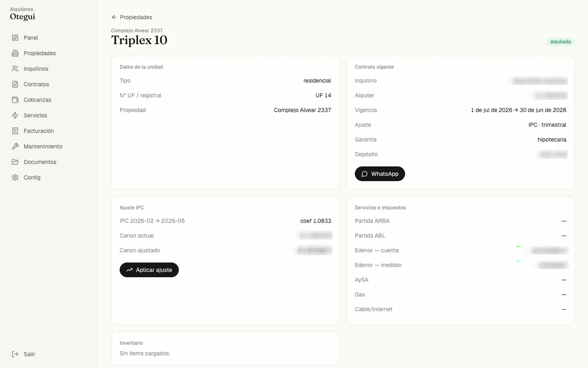This screenshot has height=368, width=588.
Task: Click the back arrow beside Propiedades
Action: (114, 17)
